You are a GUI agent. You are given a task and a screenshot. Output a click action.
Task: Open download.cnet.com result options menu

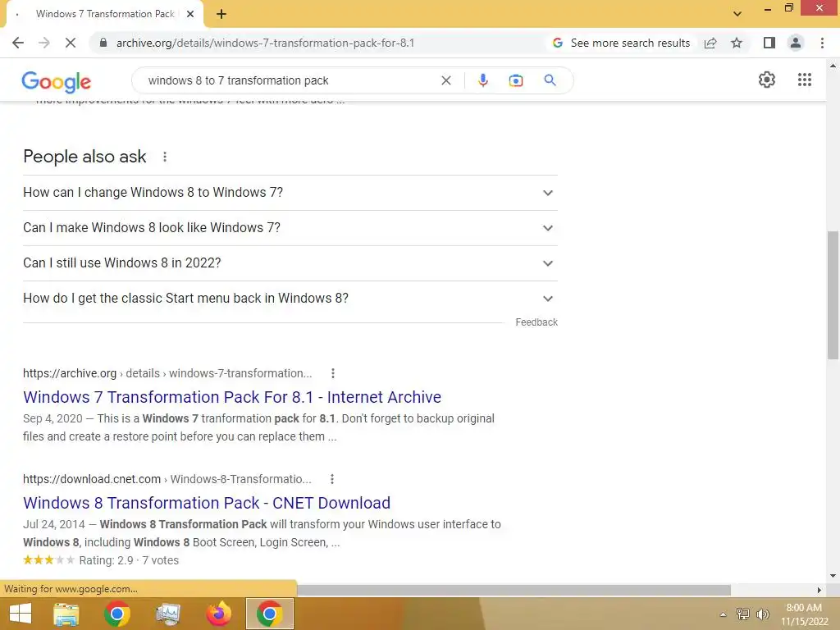[x=332, y=479]
